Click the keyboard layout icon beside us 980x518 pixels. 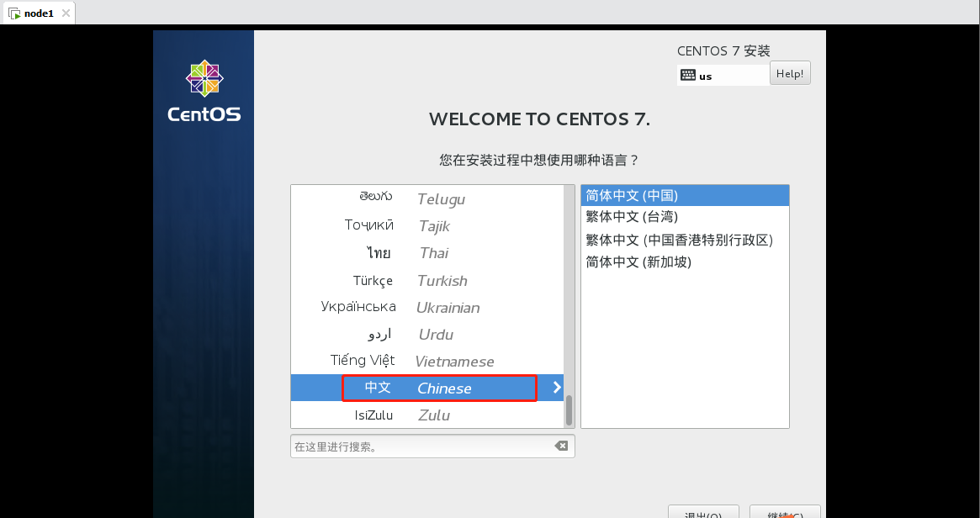coord(687,76)
